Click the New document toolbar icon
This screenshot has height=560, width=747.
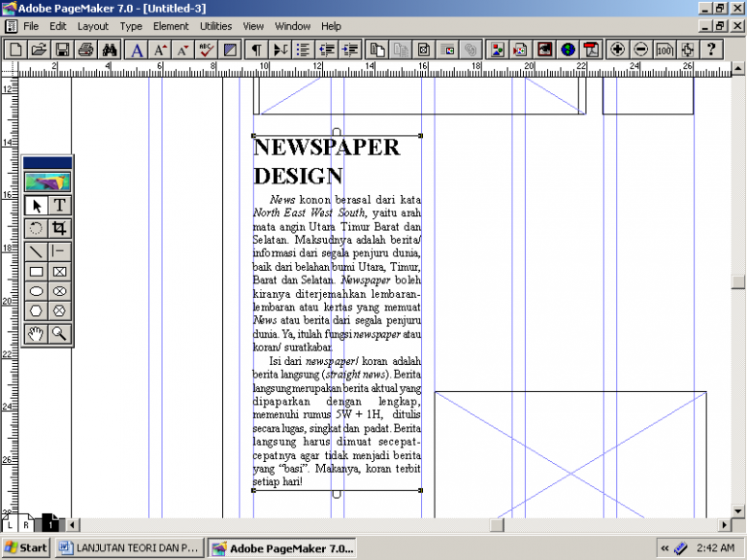[16, 49]
